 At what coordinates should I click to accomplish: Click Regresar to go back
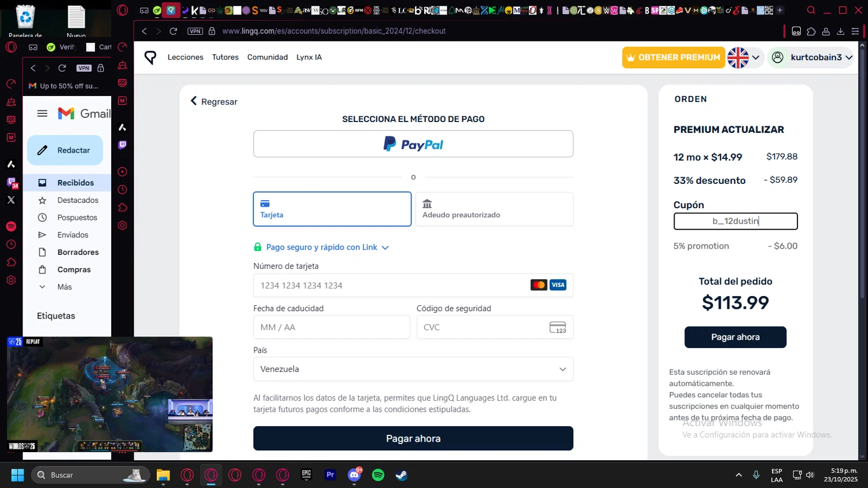click(214, 101)
